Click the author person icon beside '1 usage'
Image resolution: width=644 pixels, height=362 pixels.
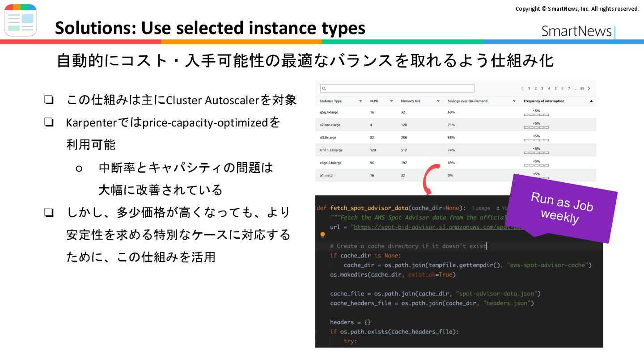click(497, 208)
